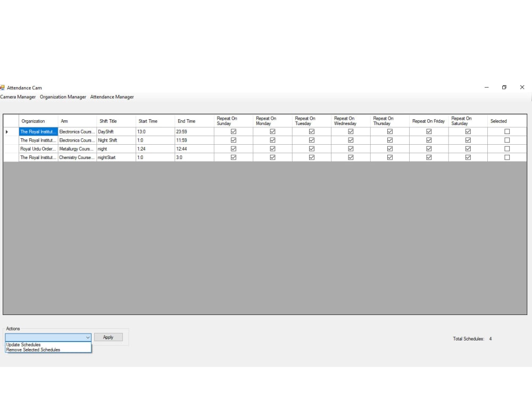Toggle Repeat On Wednesday for the Metallurgy Course row
The width and height of the screenshot is (532, 399).
pos(350,148)
